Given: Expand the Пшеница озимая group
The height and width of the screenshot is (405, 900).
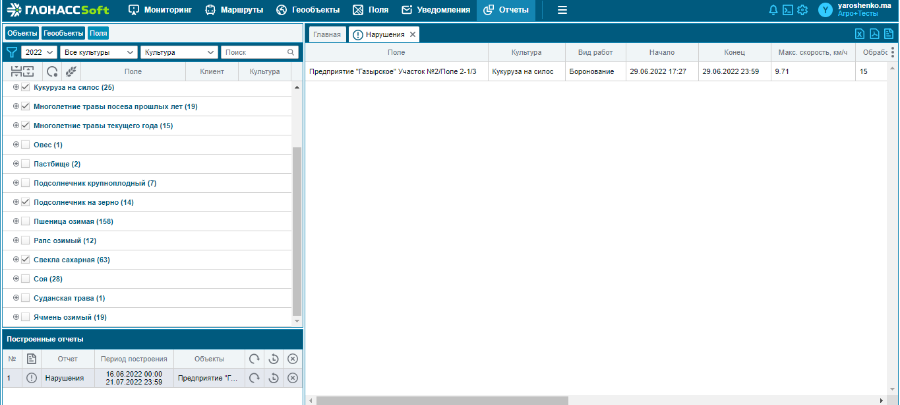Looking at the screenshot, I should 15,221.
